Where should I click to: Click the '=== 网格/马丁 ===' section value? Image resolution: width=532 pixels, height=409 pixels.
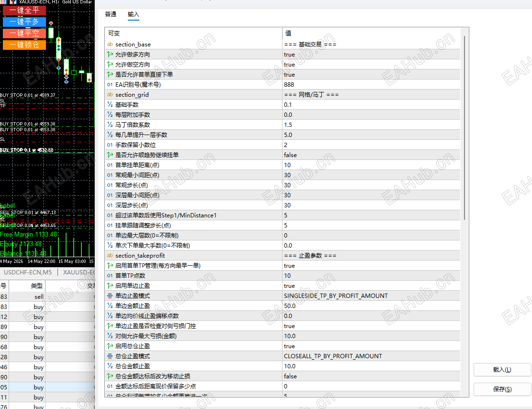[x=311, y=94]
